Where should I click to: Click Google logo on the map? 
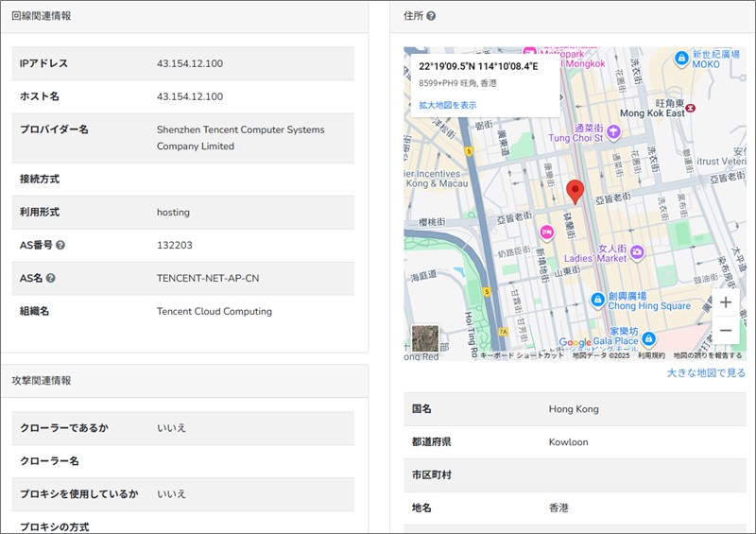(x=575, y=342)
